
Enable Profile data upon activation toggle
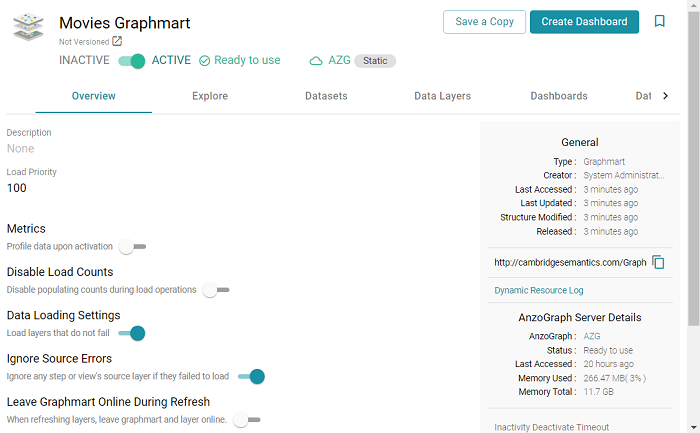(132, 246)
